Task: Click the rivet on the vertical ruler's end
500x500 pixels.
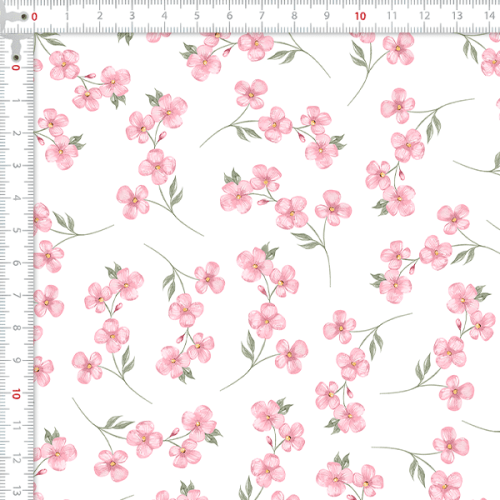Action: [x=16, y=58]
